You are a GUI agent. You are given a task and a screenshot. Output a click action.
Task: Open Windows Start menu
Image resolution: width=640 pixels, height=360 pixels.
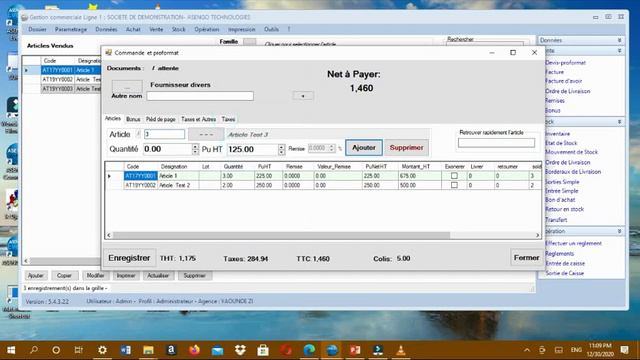(11, 350)
